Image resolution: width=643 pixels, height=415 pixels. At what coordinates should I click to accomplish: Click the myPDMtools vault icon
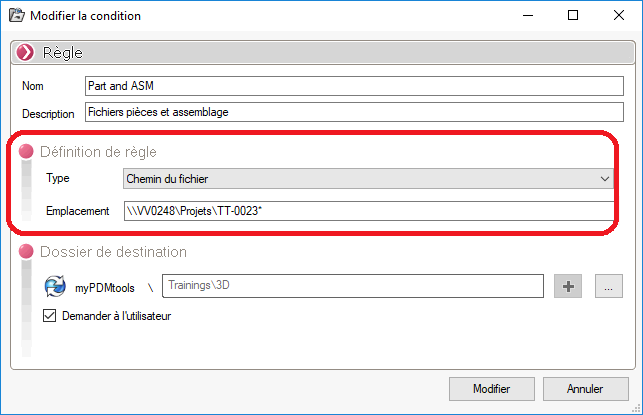55,287
